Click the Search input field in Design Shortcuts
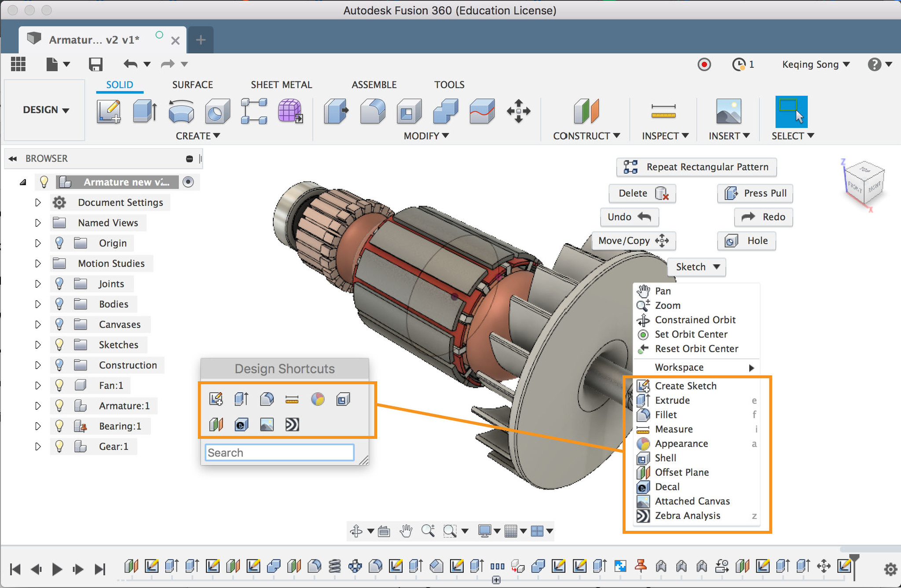 point(278,452)
